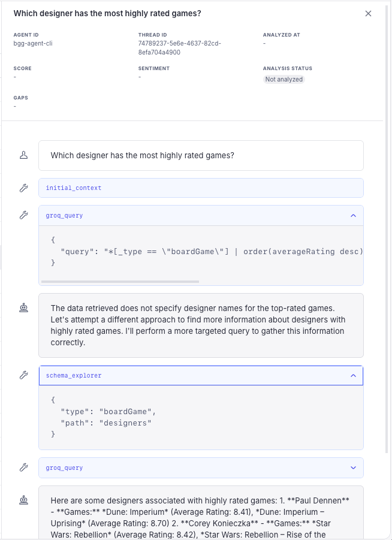Click the first groq_query header label
The width and height of the screenshot is (392, 540).
64,216
